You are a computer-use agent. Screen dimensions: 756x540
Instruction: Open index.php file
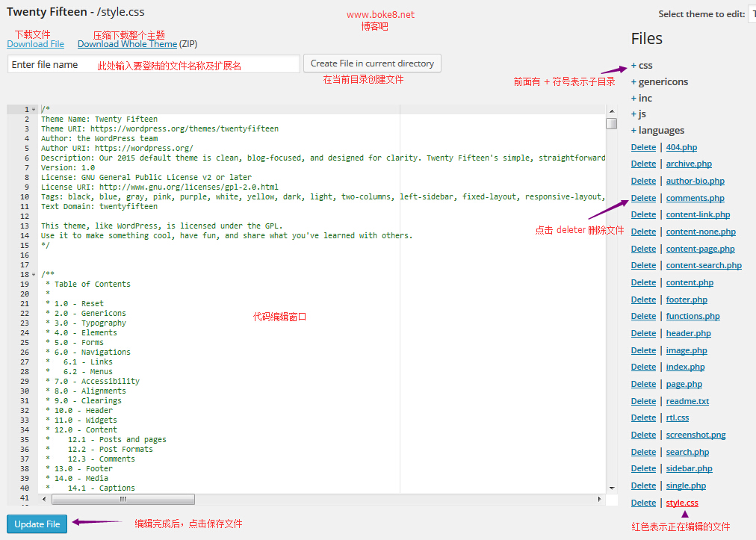pos(685,367)
